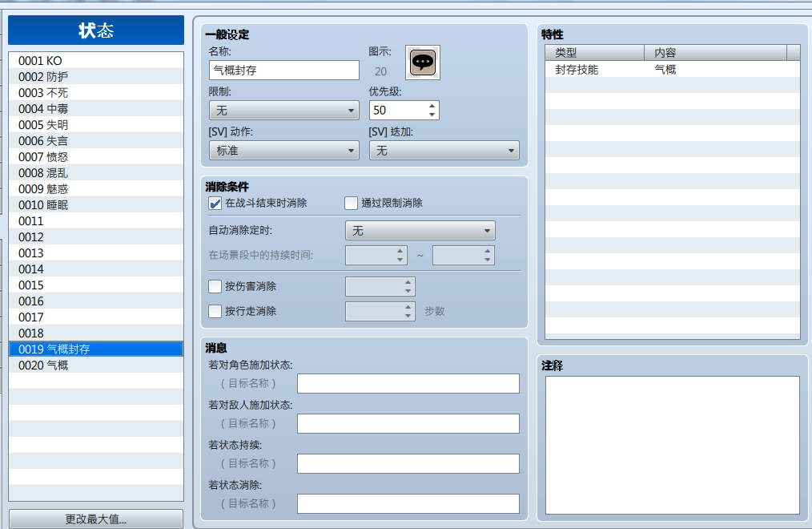Click the 更改最大值... button
Viewport: 812px width, 529px height.
tap(96, 519)
